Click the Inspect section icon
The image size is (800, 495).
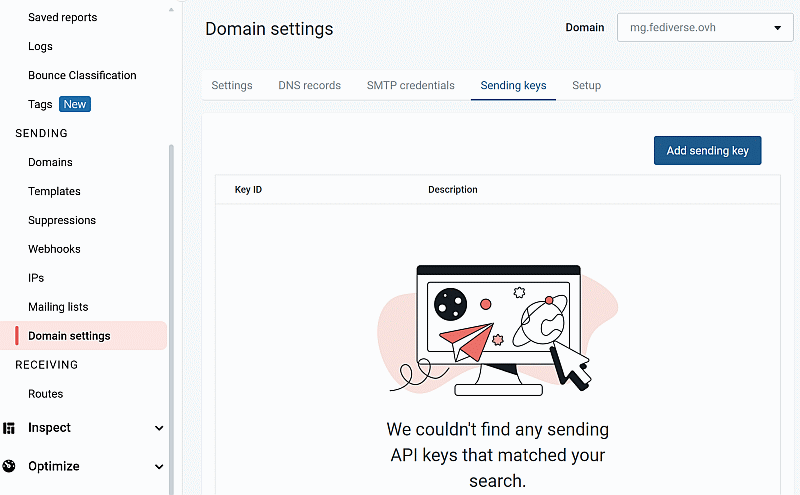tap(10, 428)
